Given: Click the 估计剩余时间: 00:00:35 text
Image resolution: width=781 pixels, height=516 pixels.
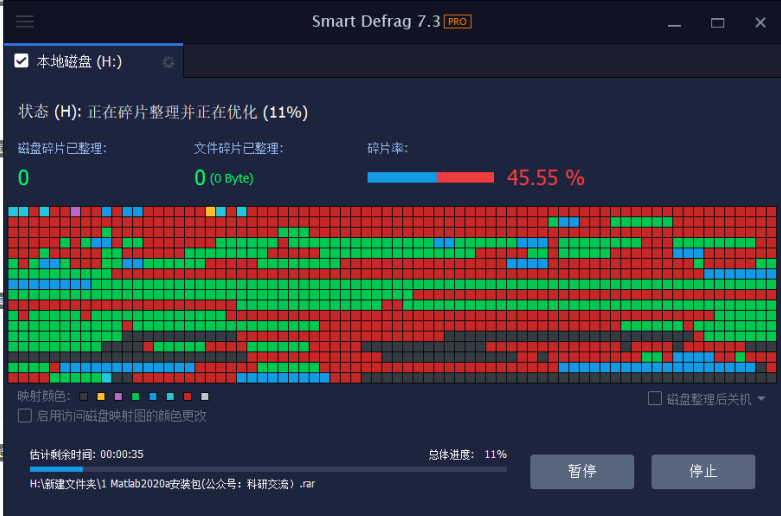Looking at the screenshot, I should 87,454.
